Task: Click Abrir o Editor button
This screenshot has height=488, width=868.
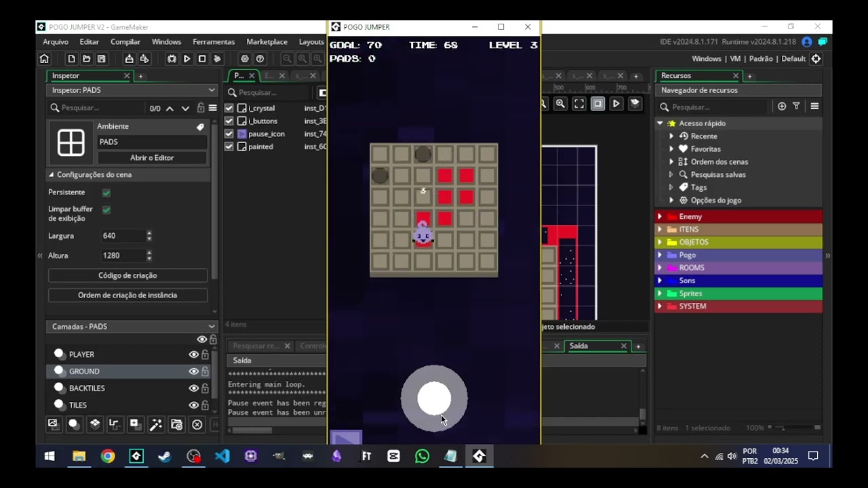Action: point(152,158)
